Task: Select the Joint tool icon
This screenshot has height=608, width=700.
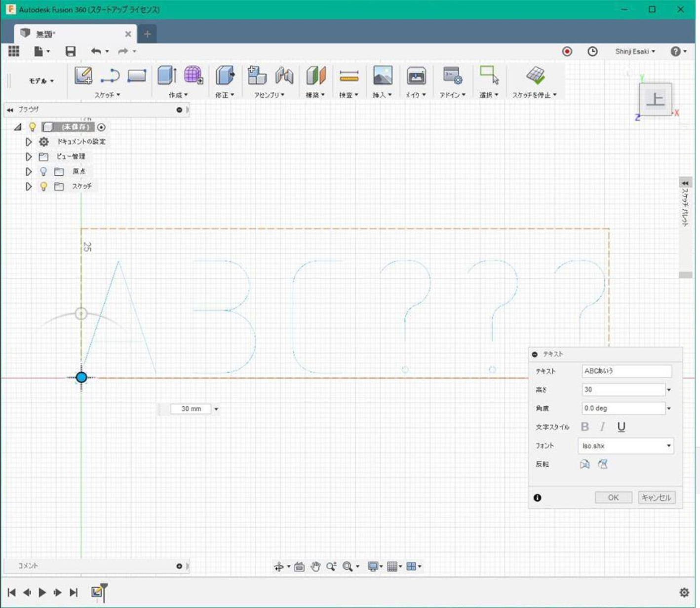Action: pos(284,76)
